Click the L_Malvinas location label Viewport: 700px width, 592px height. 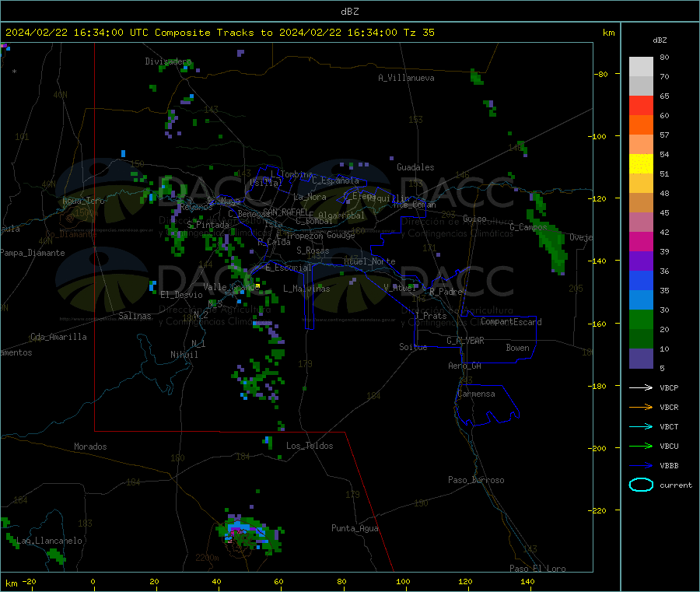306,289
